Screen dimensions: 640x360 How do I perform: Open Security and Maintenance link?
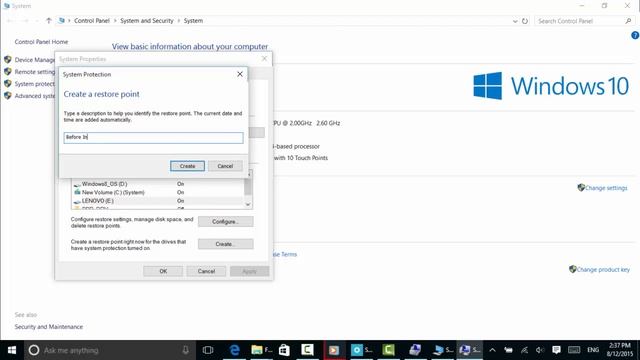[49, 327]
